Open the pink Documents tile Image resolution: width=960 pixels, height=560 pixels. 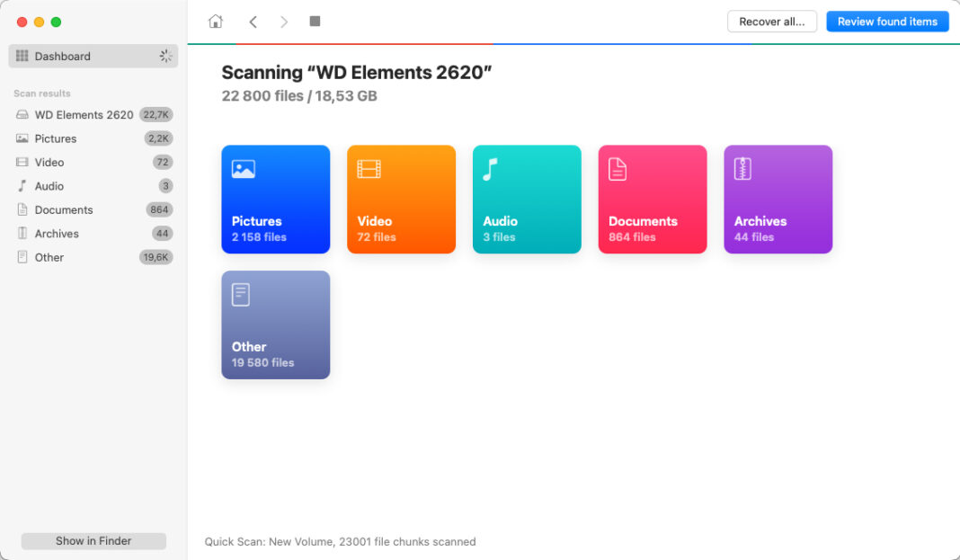click(x=653, y=199)
